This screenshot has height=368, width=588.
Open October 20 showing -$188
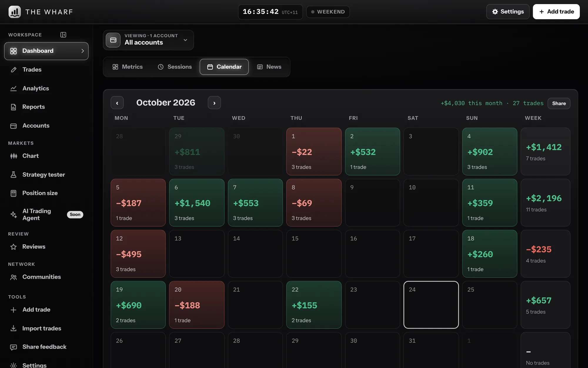(197, 305)
